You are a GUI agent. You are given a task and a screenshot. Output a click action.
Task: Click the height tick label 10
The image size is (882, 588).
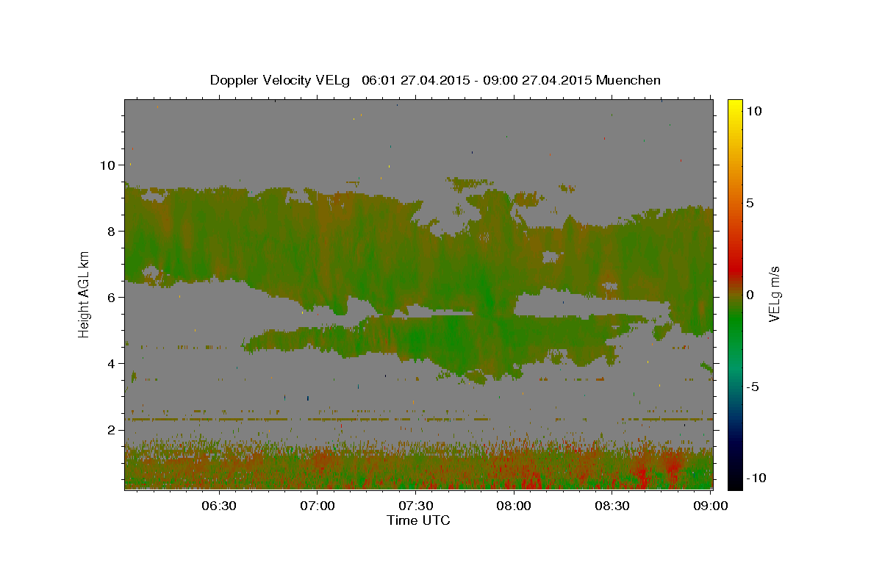point(107,165)
